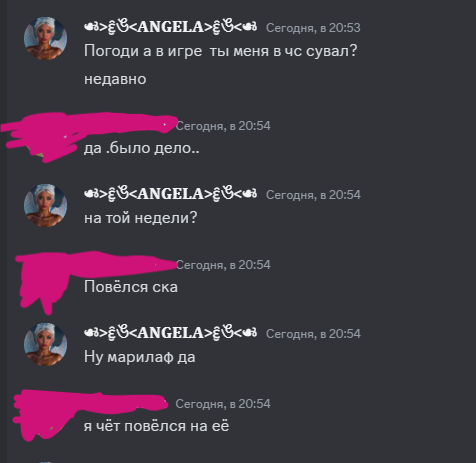This screenshot has height=463, width=476.
Task: Click the message 'я чёт повёлся на её'
Action: (x=157, y=426)
